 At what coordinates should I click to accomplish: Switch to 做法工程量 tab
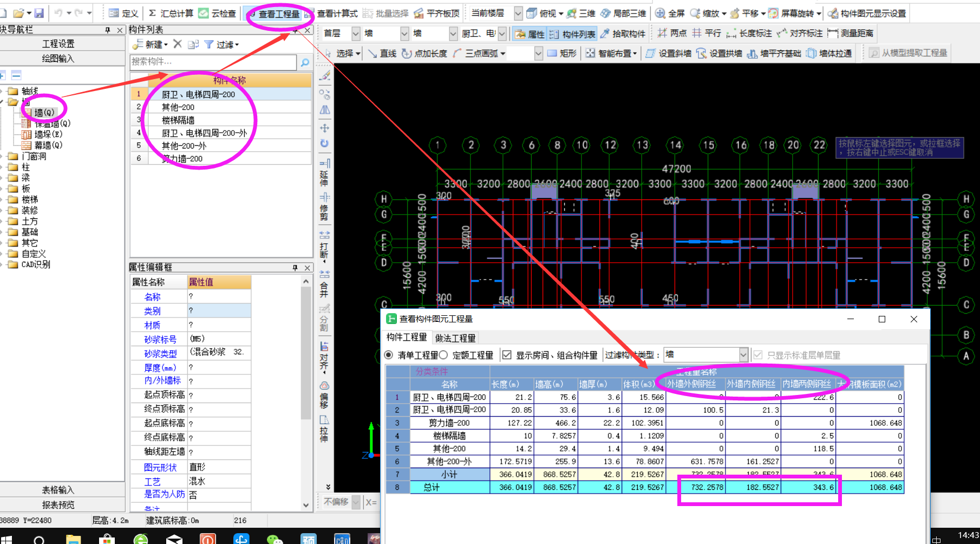(x=455, y=338)
